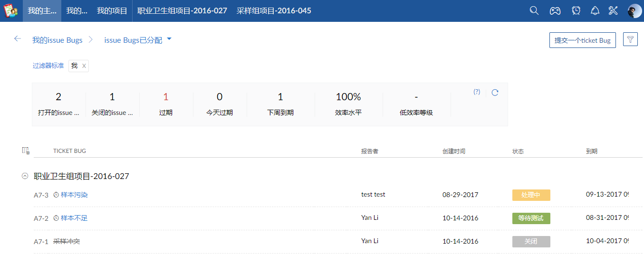Click due date 08-31-2017
Screen dimensions: 644x255
point(607,217)
